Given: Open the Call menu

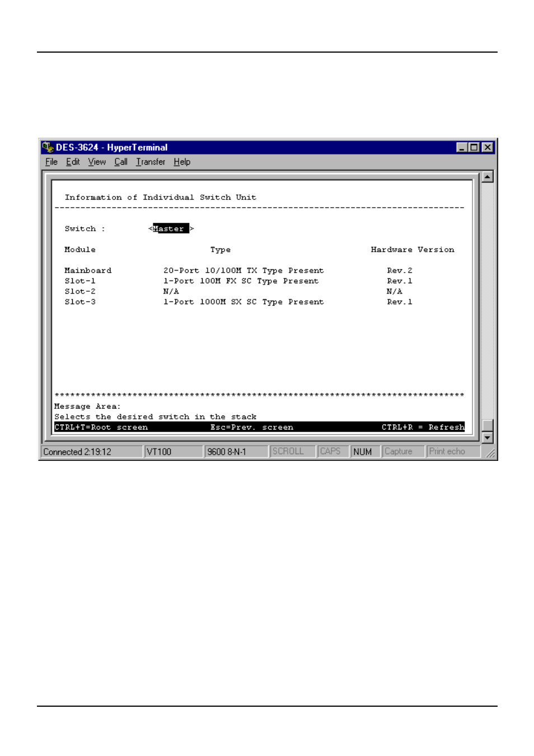Looking at the screenshot, I should point(121,162).
